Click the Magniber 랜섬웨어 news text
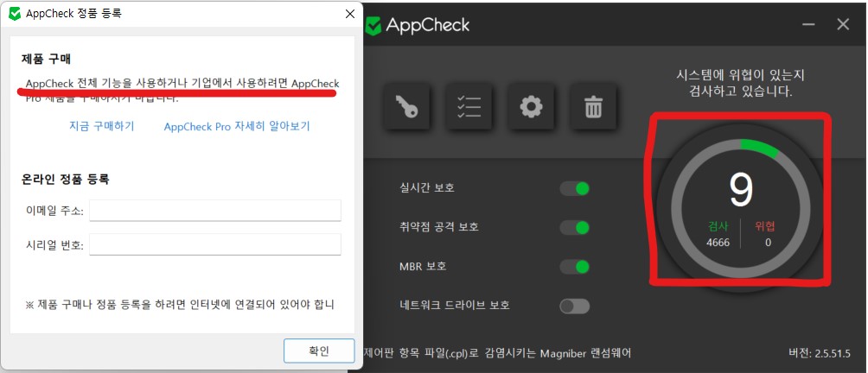Screen dimensions: 868x373 point(497,352)
